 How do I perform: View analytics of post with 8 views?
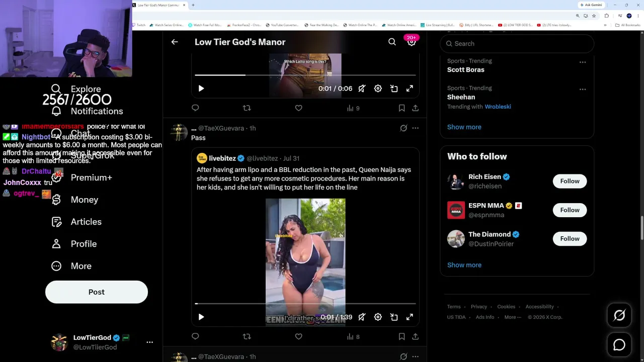353,336
